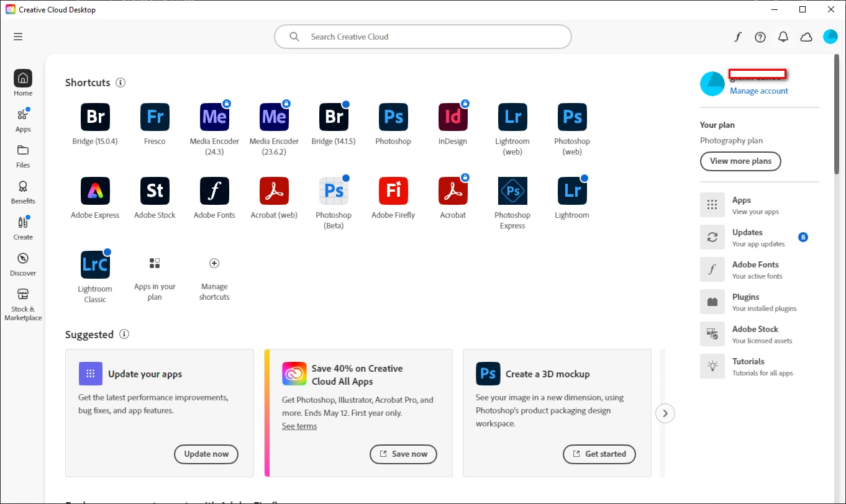
Task: Open Stock & Marketplace in sidebar
Action: pyautogui.click(x=23, y=304)
